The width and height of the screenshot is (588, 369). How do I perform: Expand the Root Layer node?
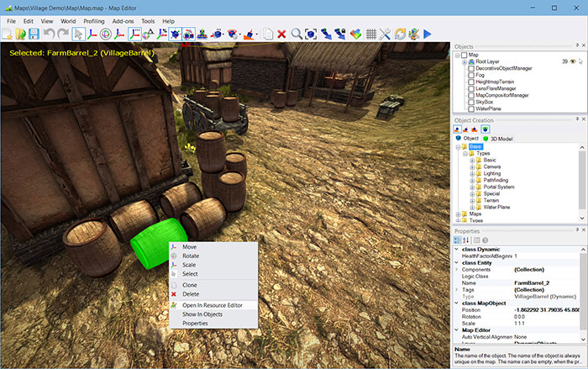pos(465,61)
